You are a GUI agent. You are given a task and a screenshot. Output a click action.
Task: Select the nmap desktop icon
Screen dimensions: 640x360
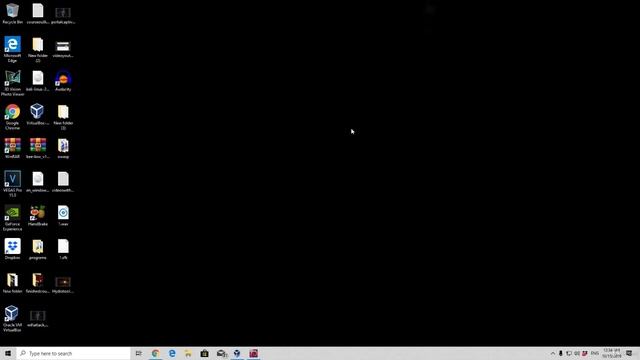click(63, 148)
